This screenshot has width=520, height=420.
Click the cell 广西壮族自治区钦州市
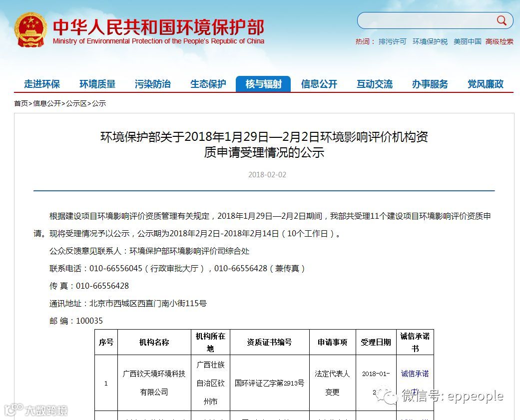pyautogui.click(x=210, y=383)
